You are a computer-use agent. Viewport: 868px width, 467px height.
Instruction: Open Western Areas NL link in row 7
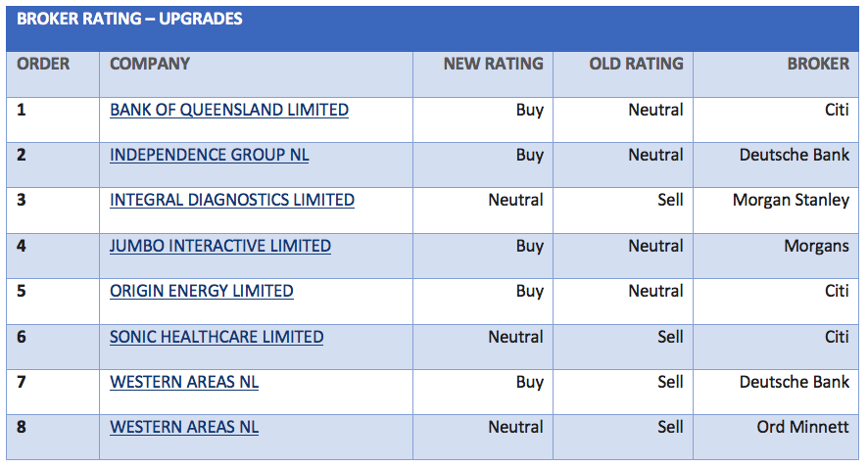click(183, 382)
